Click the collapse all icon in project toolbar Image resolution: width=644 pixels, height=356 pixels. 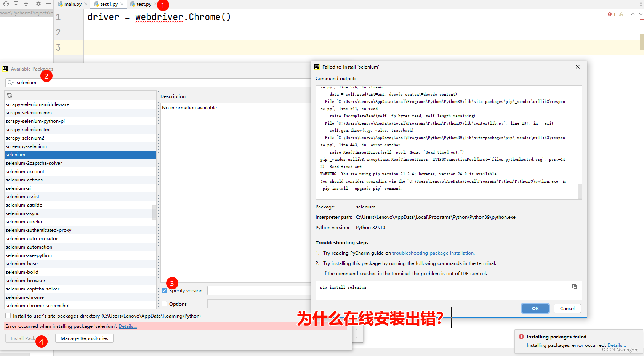pos(26,4)
